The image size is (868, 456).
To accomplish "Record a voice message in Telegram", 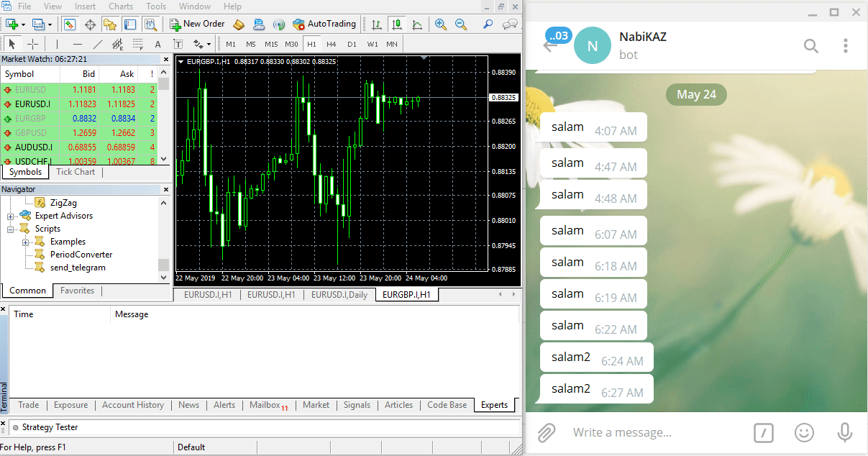I will pyautogui.click(x=844, y=433).
